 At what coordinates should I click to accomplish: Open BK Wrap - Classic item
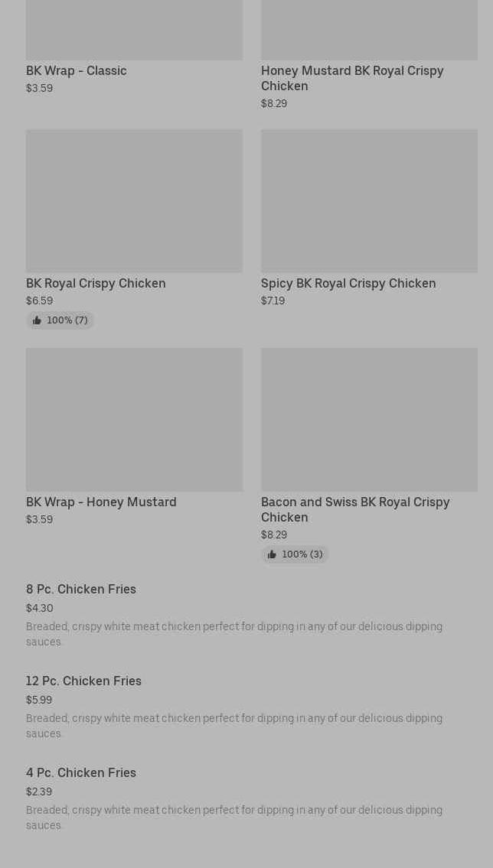77,71
